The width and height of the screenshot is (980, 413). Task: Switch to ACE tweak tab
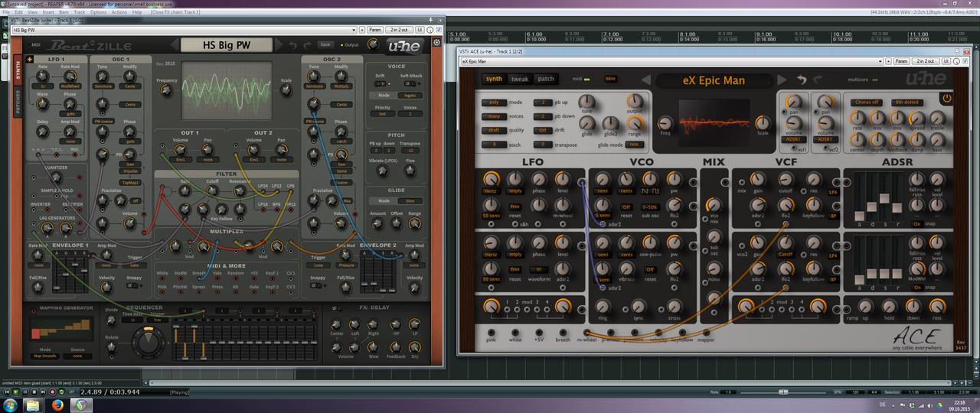520,79
